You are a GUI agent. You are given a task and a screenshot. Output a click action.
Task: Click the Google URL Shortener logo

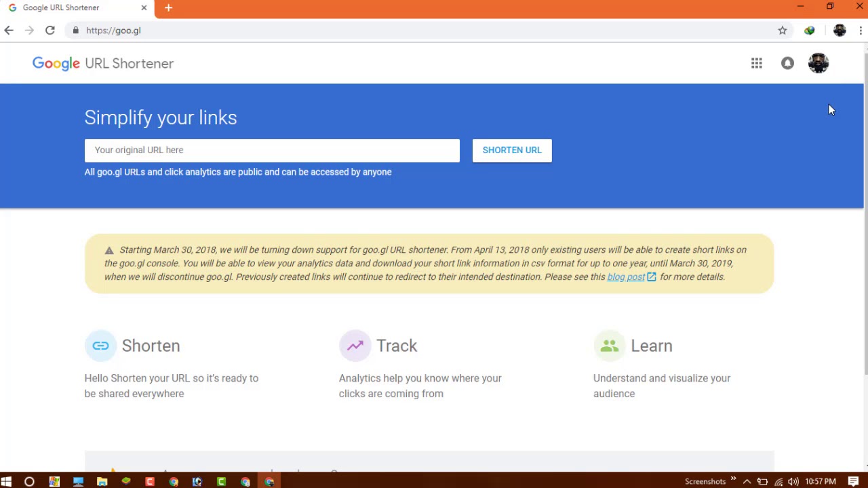point(103,63)
